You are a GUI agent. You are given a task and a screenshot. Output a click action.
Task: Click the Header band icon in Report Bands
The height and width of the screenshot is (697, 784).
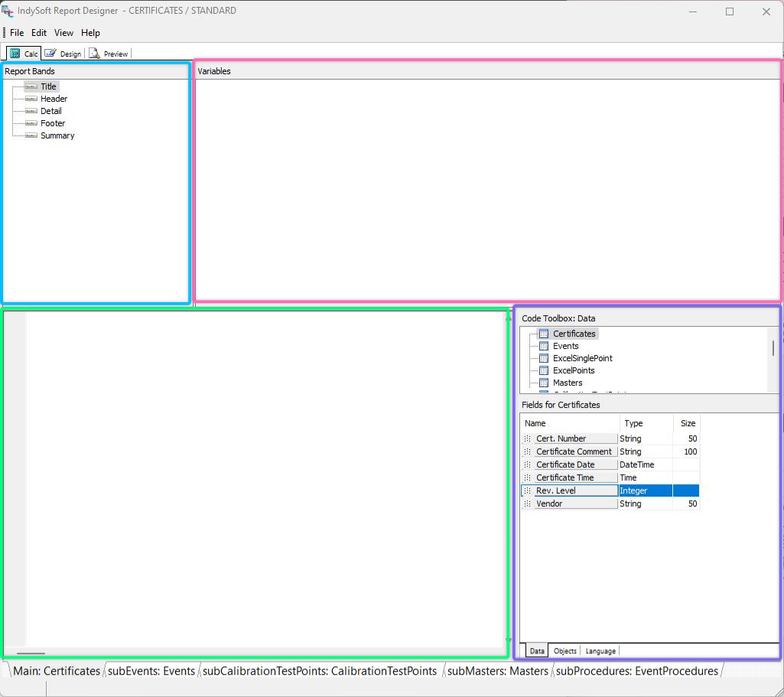31,99
